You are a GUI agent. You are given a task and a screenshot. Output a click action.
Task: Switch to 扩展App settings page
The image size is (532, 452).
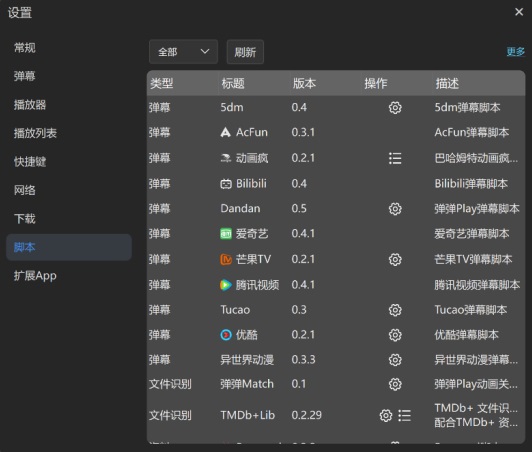click(x=69, y=276)
